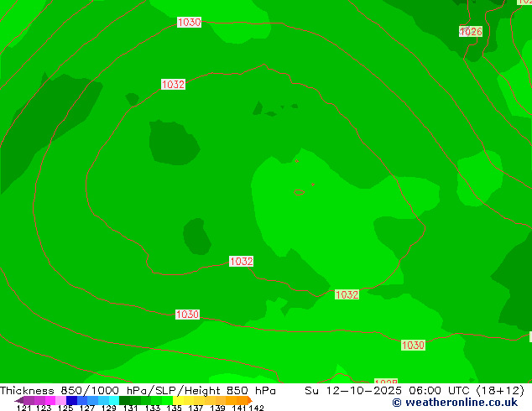Click the map title starting with 'Thickness 850/1000'
The width and height of the screenshot is (532, 411).
coord(138,391)
